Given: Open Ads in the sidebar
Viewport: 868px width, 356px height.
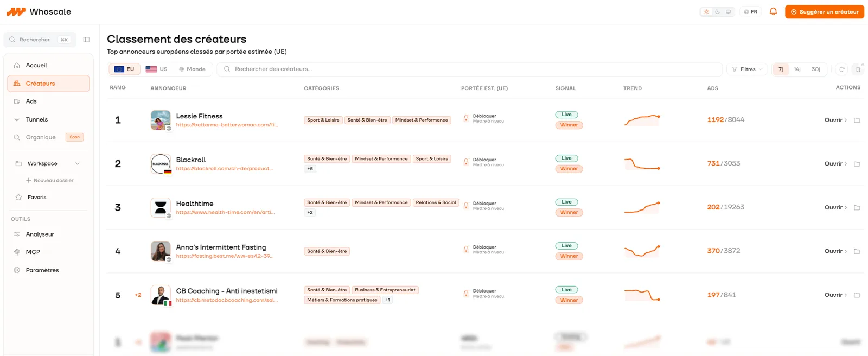Looking at the screenshot, I should pyautogui.click(x=48, y=101).
